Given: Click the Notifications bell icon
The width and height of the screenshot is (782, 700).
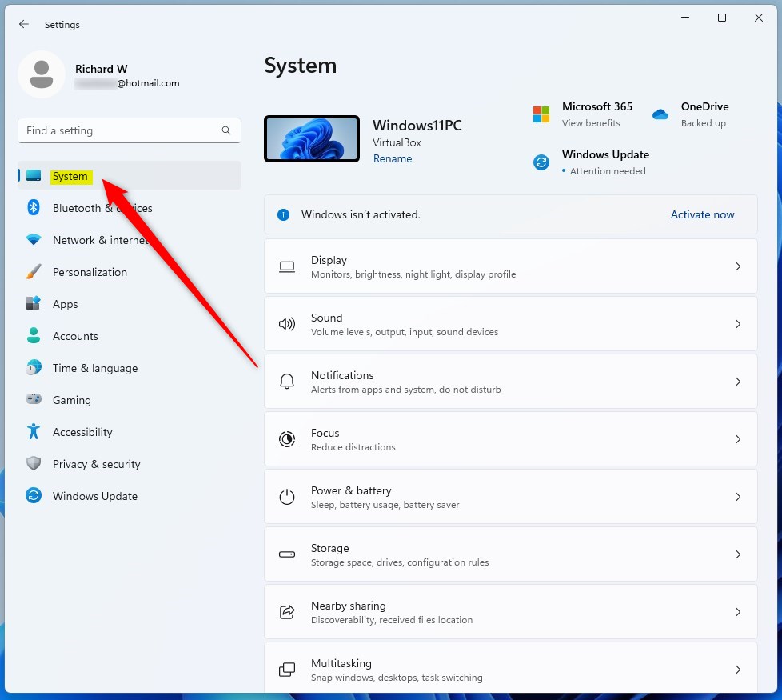Looking at the screenshot, I should 287,382.
